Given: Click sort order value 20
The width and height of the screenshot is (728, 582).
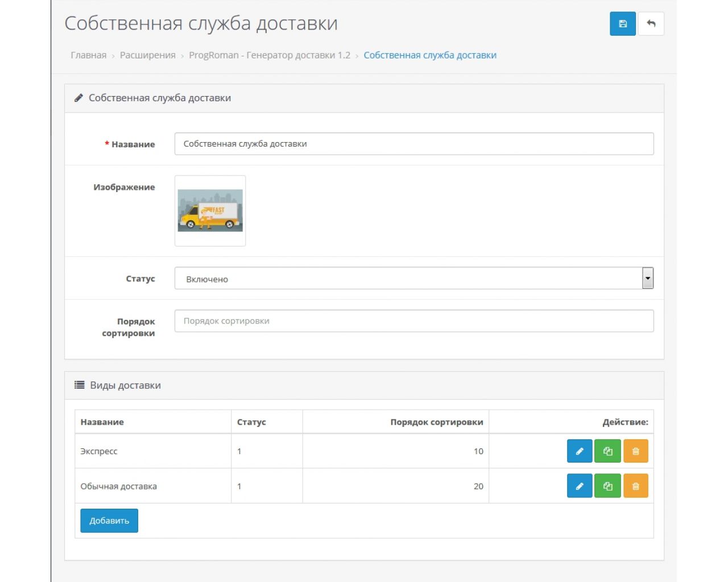Looking at the screenshot, I should point(478,487).
